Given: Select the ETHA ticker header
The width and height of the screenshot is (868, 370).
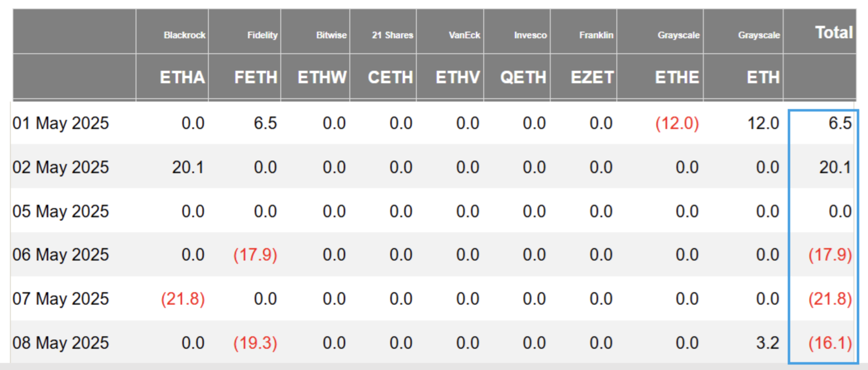Looking at the screenshot, I should [x=182, y=77].
